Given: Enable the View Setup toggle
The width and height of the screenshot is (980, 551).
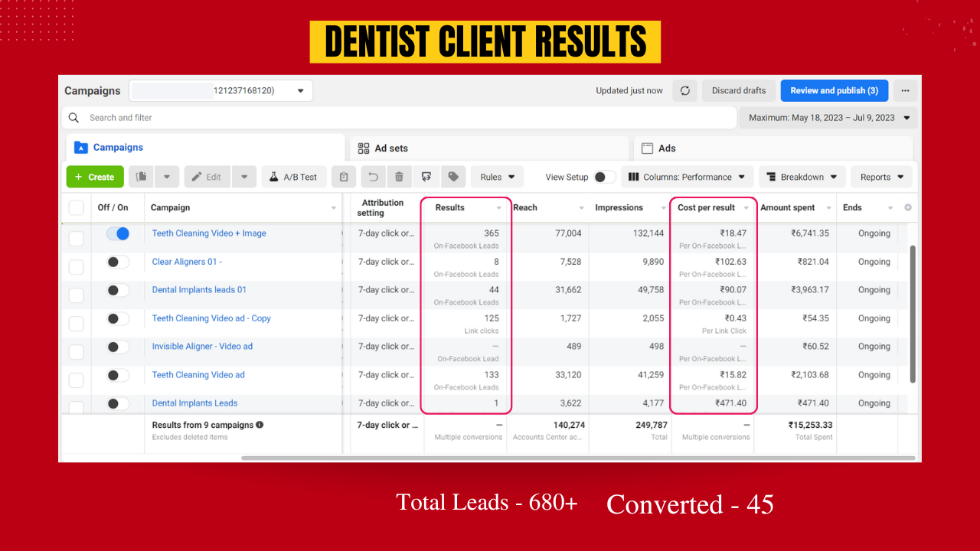Looking at the screenshot, I should pos(604,177).
